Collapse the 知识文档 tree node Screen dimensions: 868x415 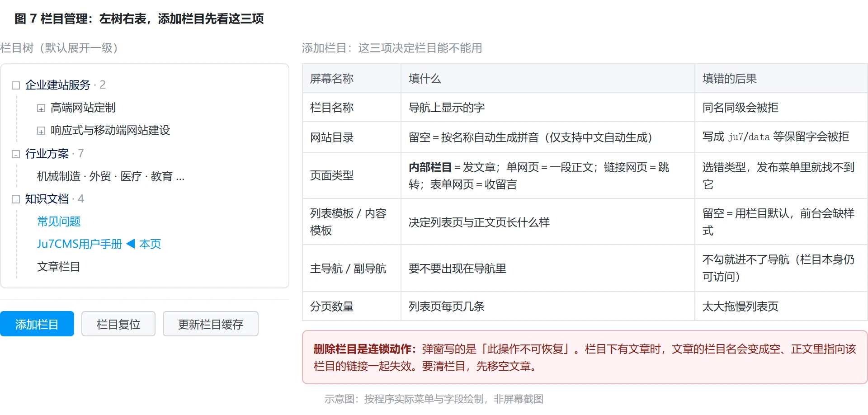coord(16,199)
